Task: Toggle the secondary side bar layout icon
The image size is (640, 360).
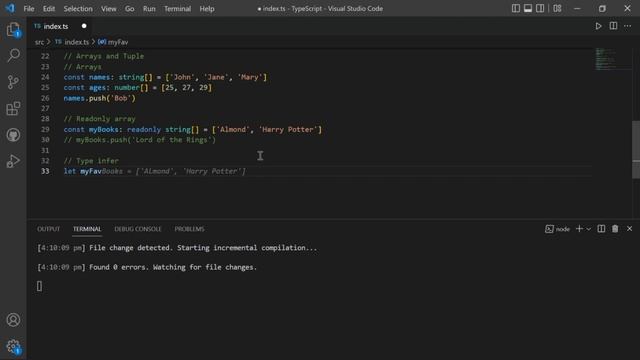Action: coord(540,9)
